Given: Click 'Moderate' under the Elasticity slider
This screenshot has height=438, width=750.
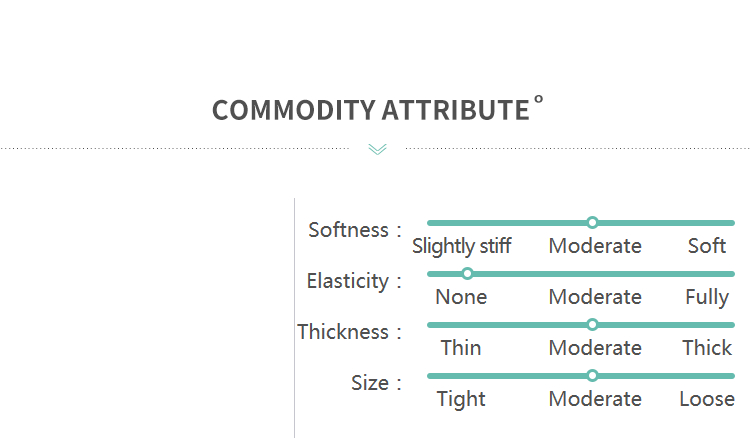Looking at the screenshot, I should coord(595,297).
